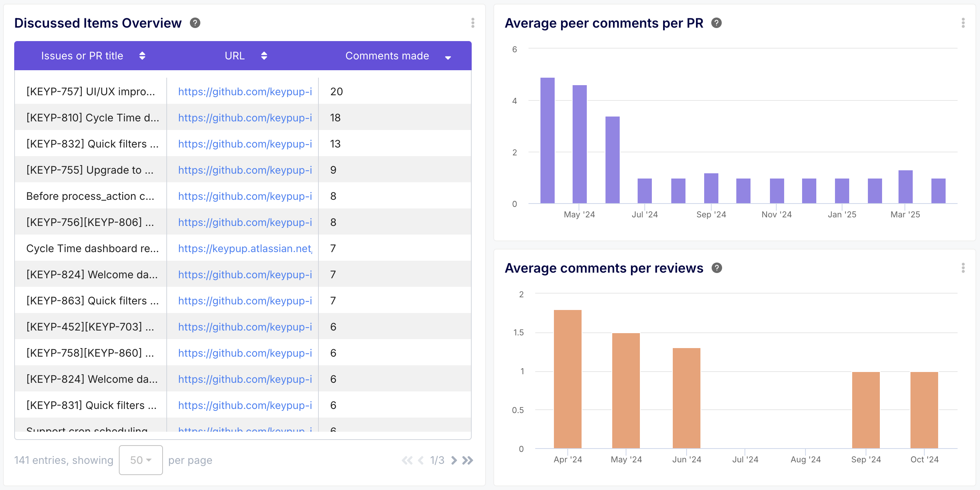Image resolution: width=980 pixels, height=490 pixels.
Task: Toggle Comments made sort direction
Action: pyautogui.click(x=448, y=57)
